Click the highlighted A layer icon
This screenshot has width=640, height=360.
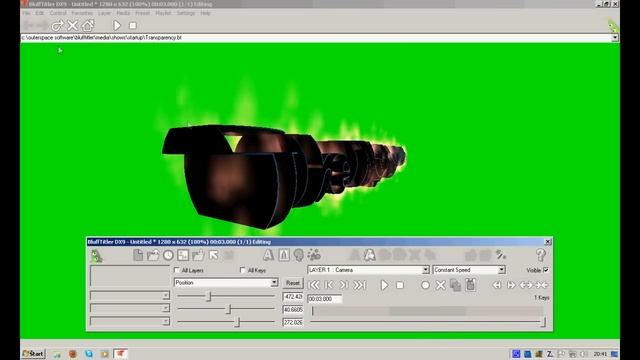(369, 255)
